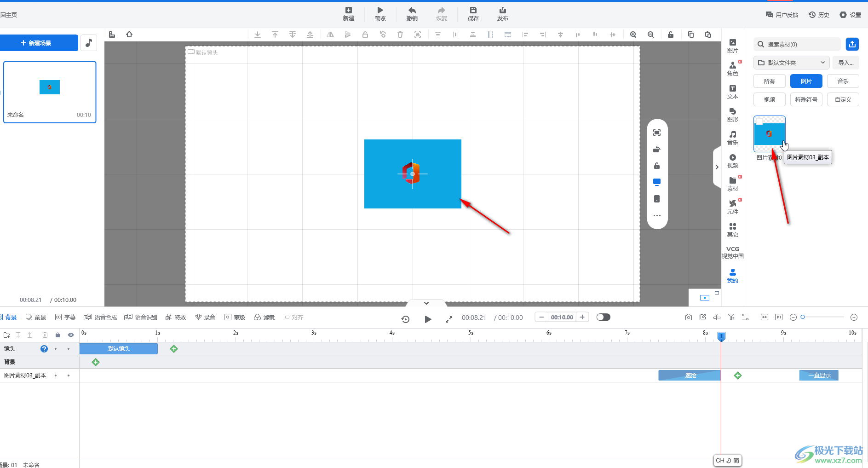Create a scene with 新建场景
Image resolution: width=868 pixels, height=468 pixels.
pos(39,43)
